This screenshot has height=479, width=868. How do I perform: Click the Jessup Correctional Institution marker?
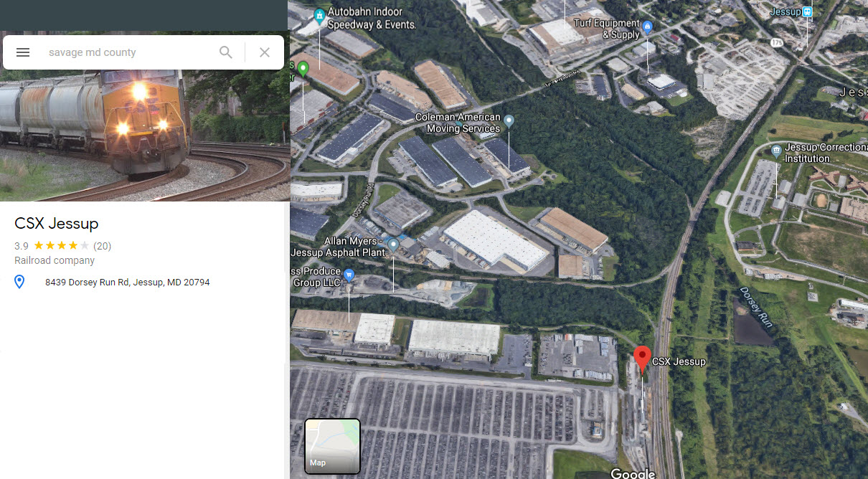tap(776, 151)
